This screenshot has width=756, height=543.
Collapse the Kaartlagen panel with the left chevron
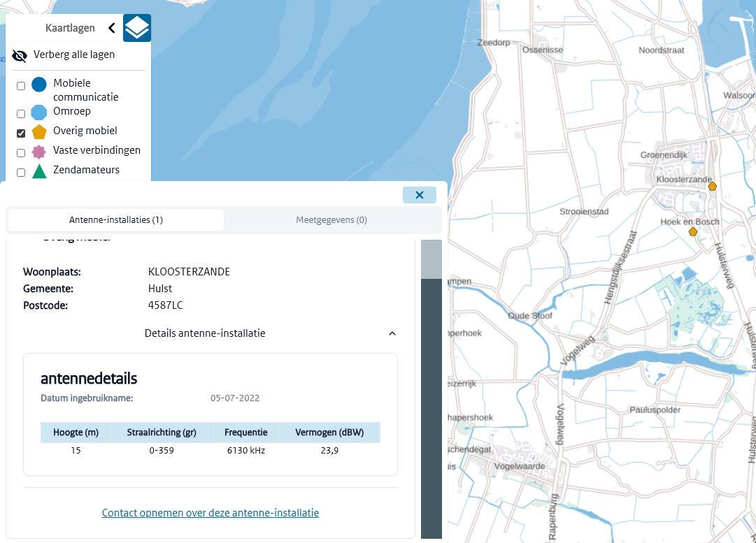click(x=111, y=28)
